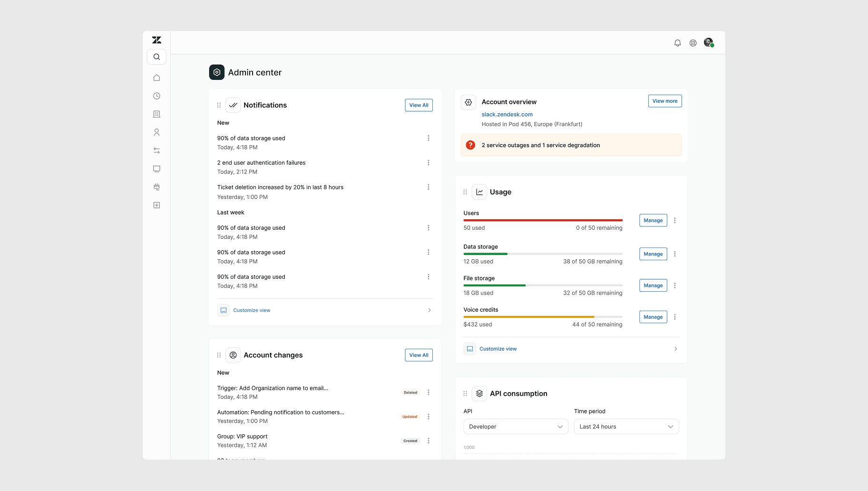Viewport: 868px width, 491px height.
Task: Click the Notifications double-check icon
Action: click(x=233, y=105)
